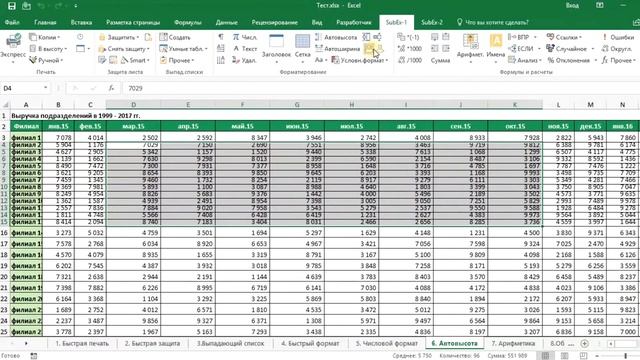Expand the Условн.формат dropdown
This screenshot has width=640, height=360.
tap(360, 60)
